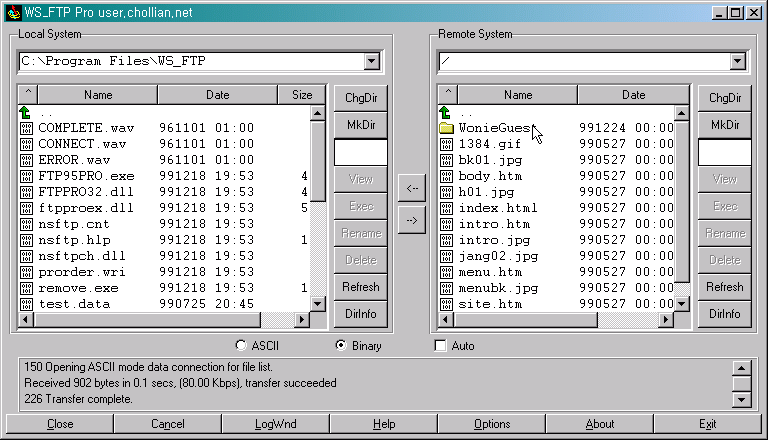Click local ChgDir button
This screenshot has height=440, width=768.
pyautogui.click(x=361, y=98)
